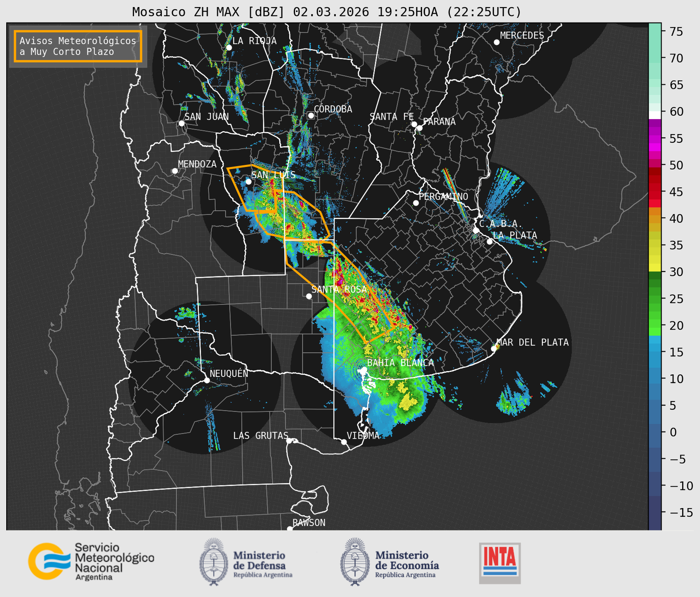Click the Santa Rosa city marker dot

(x=309, y=296)
